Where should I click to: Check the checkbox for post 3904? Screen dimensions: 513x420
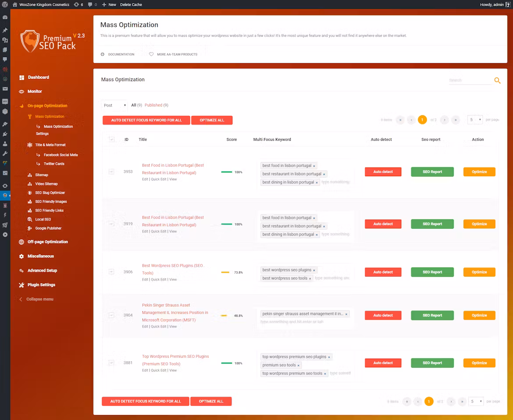coord(111,315)
